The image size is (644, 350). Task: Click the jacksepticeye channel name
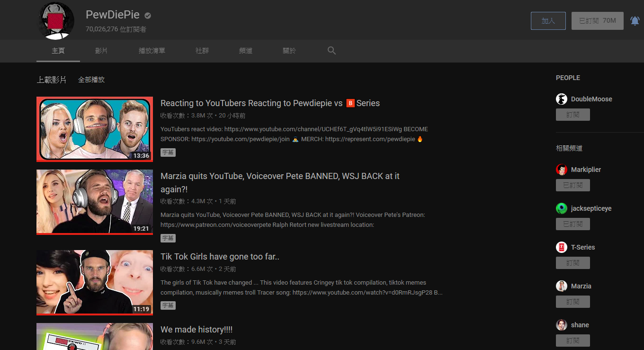coord(591,208)
